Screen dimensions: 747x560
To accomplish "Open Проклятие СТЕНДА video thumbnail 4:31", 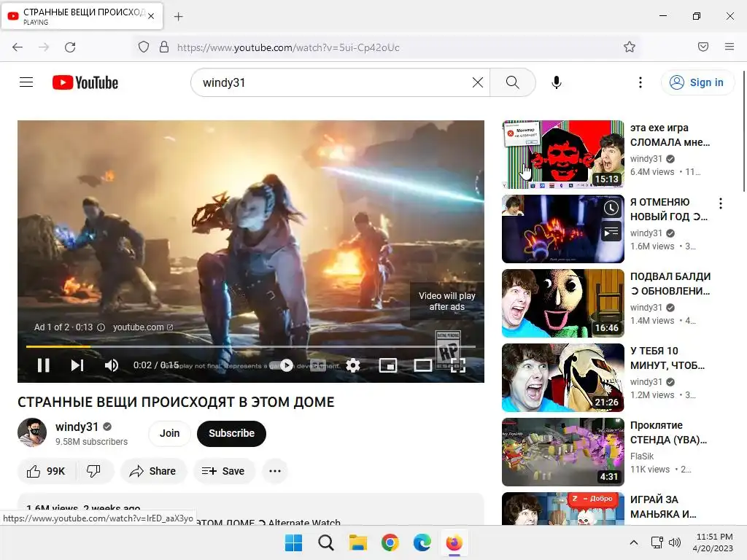I will click(x=562, y=452).
